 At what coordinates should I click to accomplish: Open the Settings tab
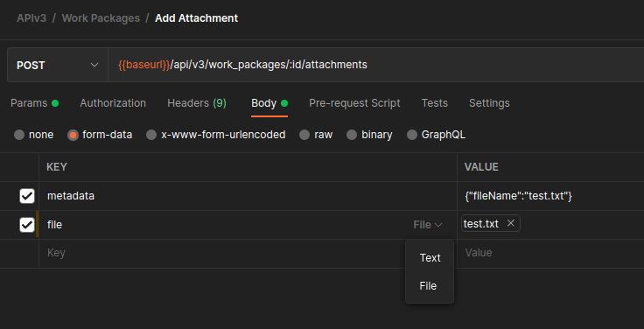click(489, 103)
